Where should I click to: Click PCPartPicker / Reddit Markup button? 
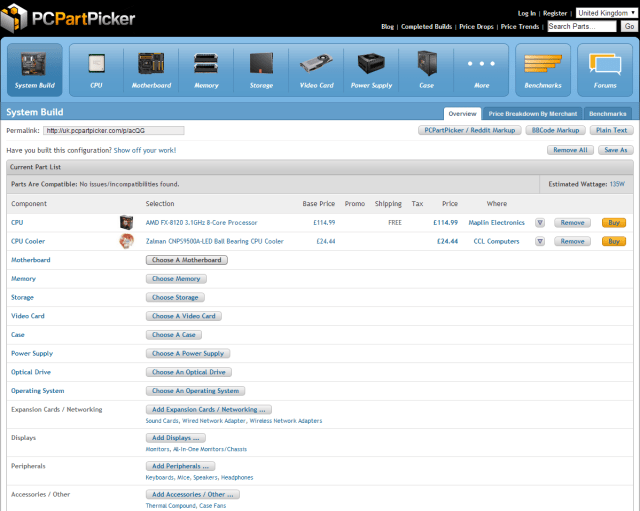point(470,130)
